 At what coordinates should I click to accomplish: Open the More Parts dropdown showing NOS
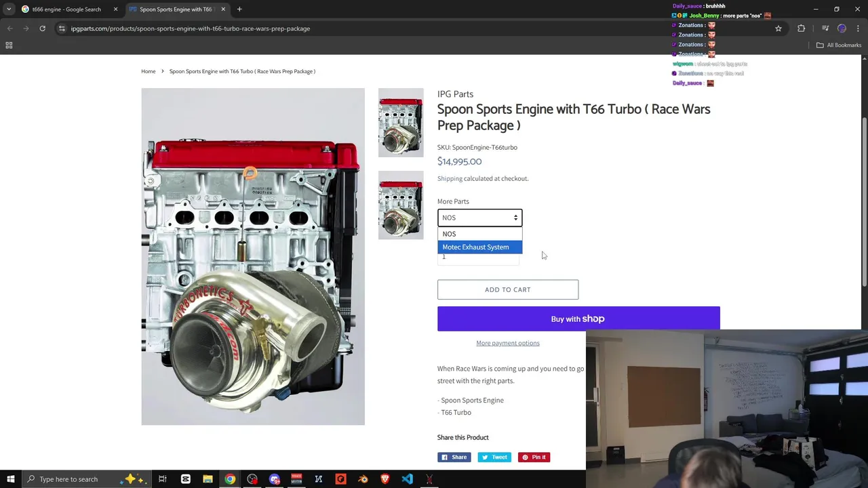pyautogui.click(x=479, y=218)
